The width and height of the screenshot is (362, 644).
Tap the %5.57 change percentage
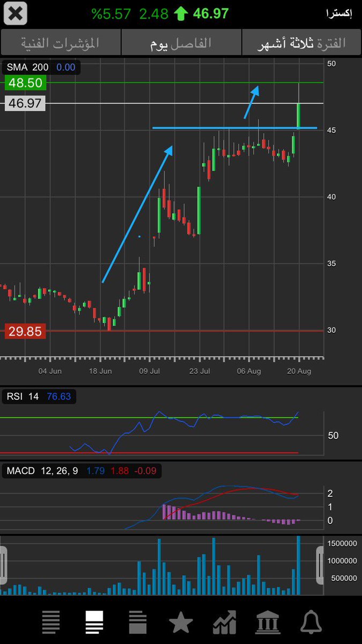[x=111, y=13]
